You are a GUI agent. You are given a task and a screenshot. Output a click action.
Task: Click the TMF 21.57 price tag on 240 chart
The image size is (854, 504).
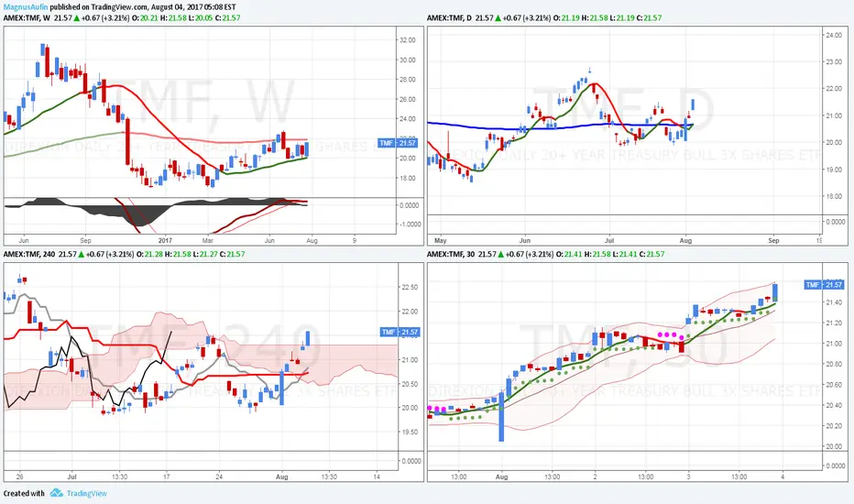(x=400, y=332)
